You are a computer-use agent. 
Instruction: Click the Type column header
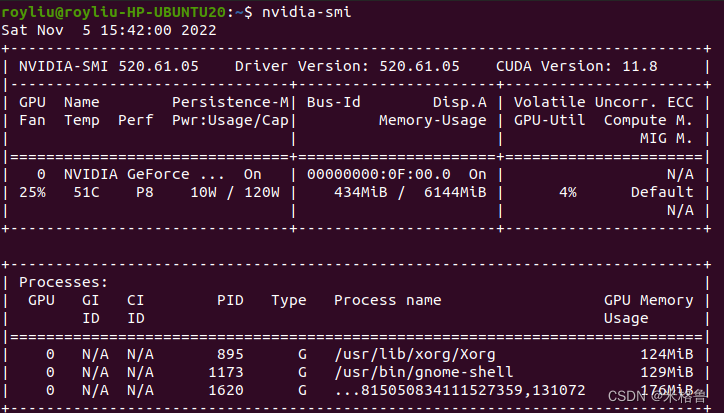pos(289,301)
